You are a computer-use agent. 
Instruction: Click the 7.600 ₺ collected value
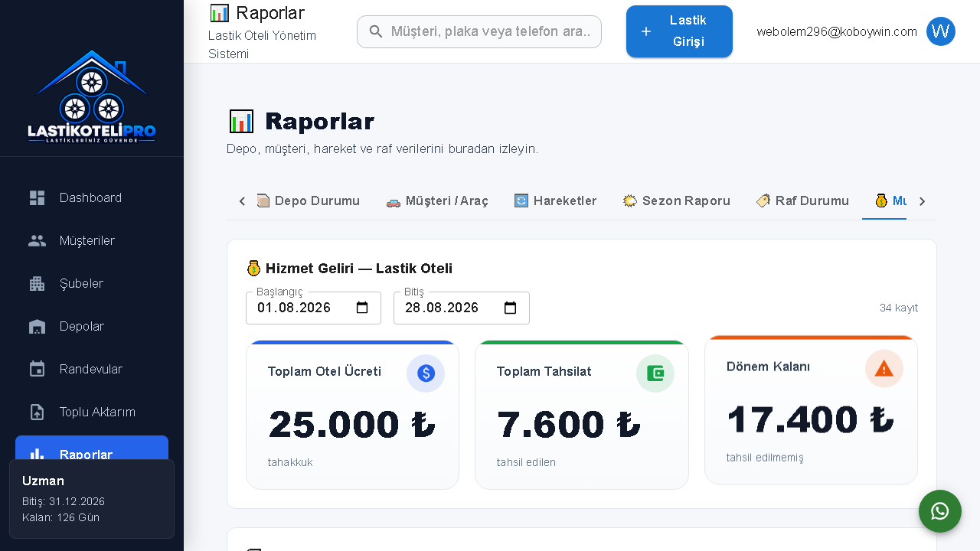click(569, 425)
